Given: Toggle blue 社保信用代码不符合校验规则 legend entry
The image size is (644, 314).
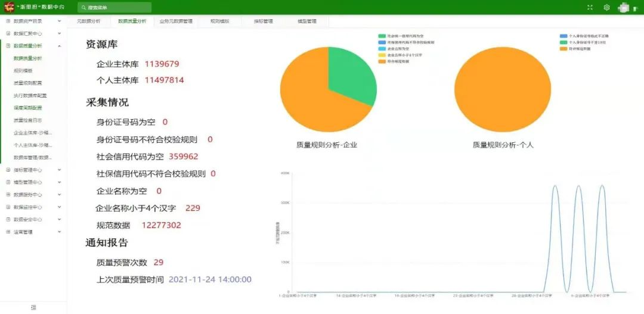Looking at the screenshot, I should pos(406,42).
